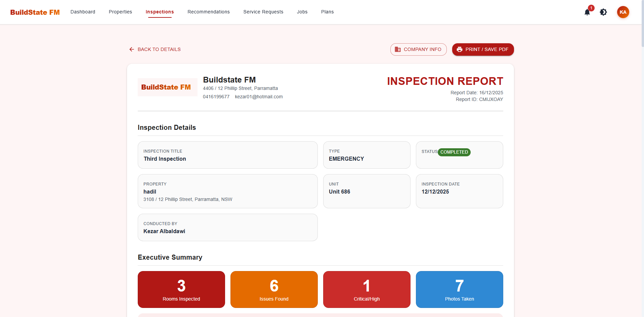Click the Executive Summary heading
The width and height of the screenshot is (644, 317).
[170, 257]
